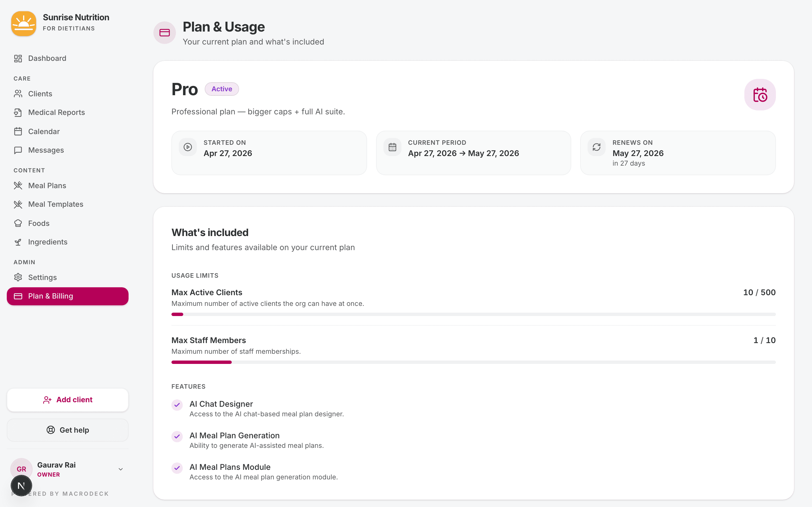812x507 pixels.
Task: Open the Dashboard panel icon
Action: tap(18, 58)
